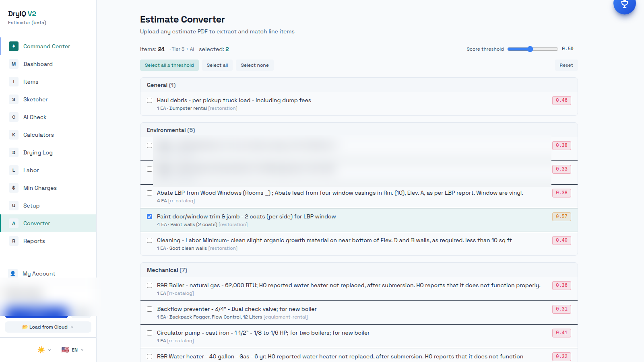The width and height of the screenshot is (644, 362).
Task: Click the Command Center star icon
Action: tap(14, 46)
